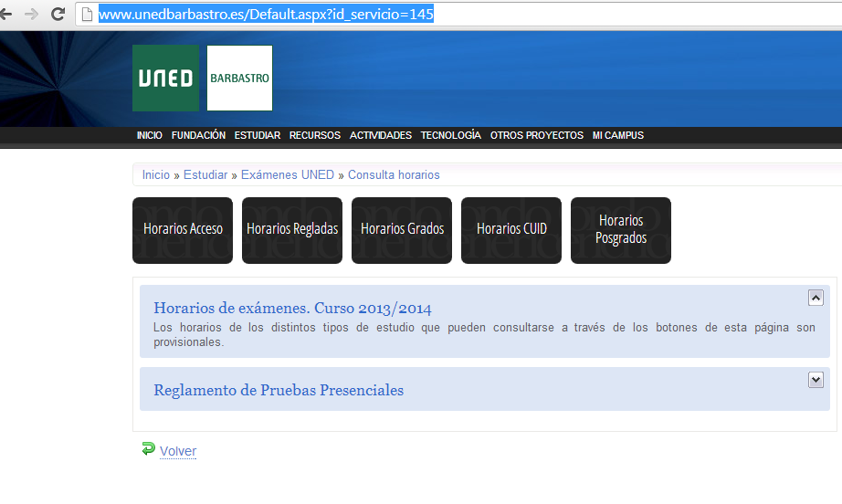Open Horarios Grados schedule
Image resolution: width=842 pixels, height=504 pixels.
[x=402, y=230]
